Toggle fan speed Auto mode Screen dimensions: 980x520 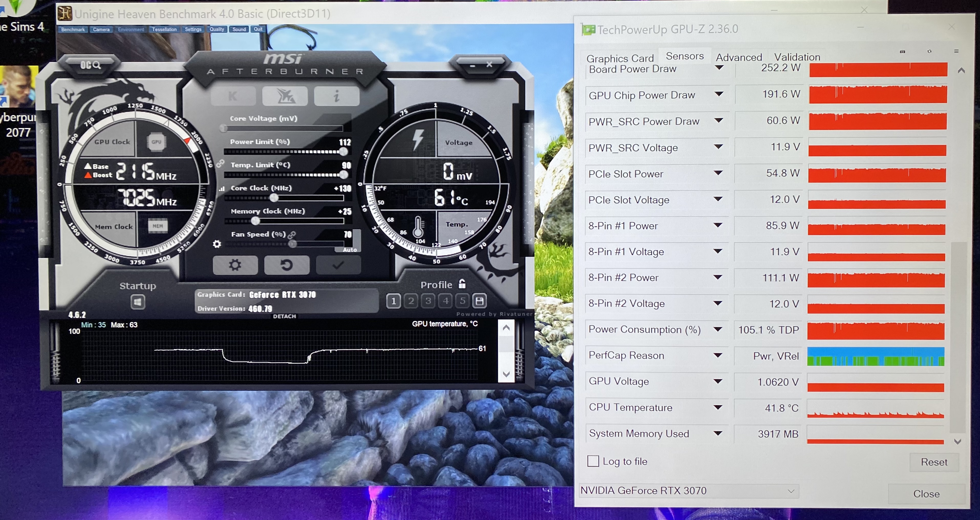pos(350,250)
